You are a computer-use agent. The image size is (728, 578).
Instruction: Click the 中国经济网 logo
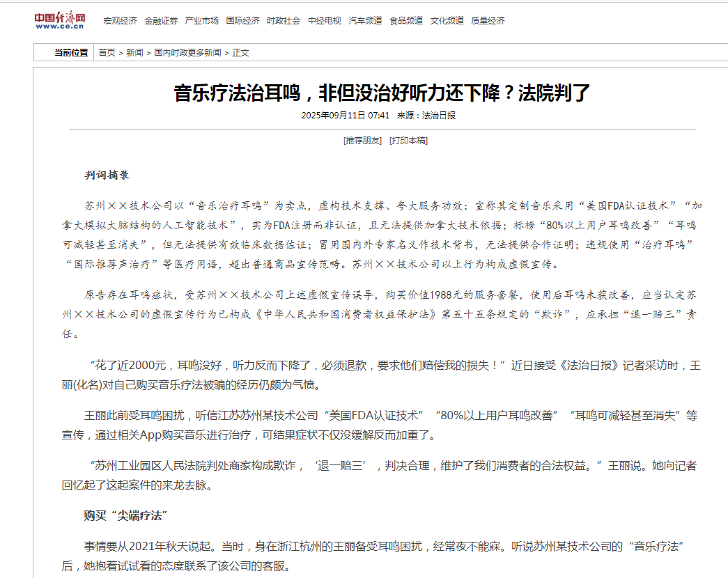59,20
